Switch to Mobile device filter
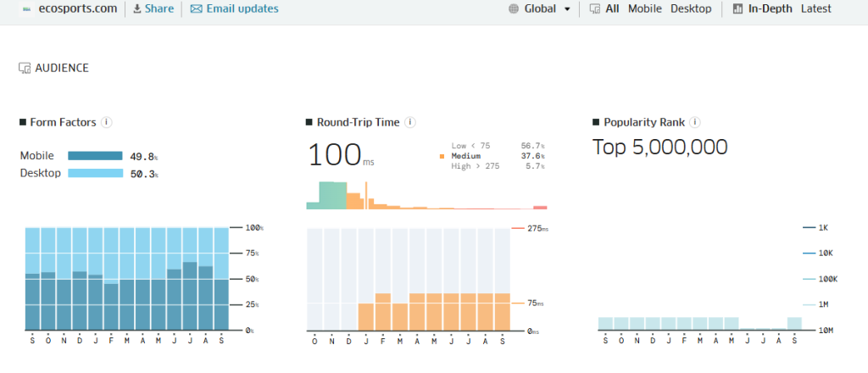Image resolution: width=868 pixels, height=373 pixels. (x=644, y=9)
